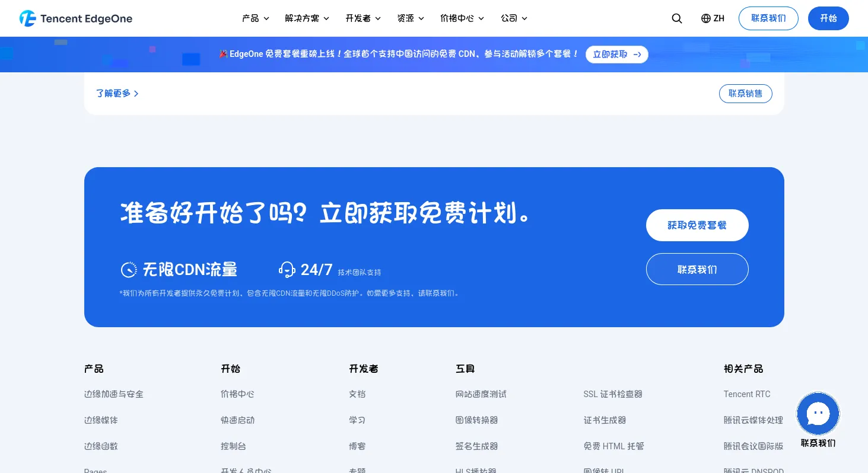This screenshot has width=868, height=473.
Task: Go to 快速启动 in the footer
Action: 237,420
